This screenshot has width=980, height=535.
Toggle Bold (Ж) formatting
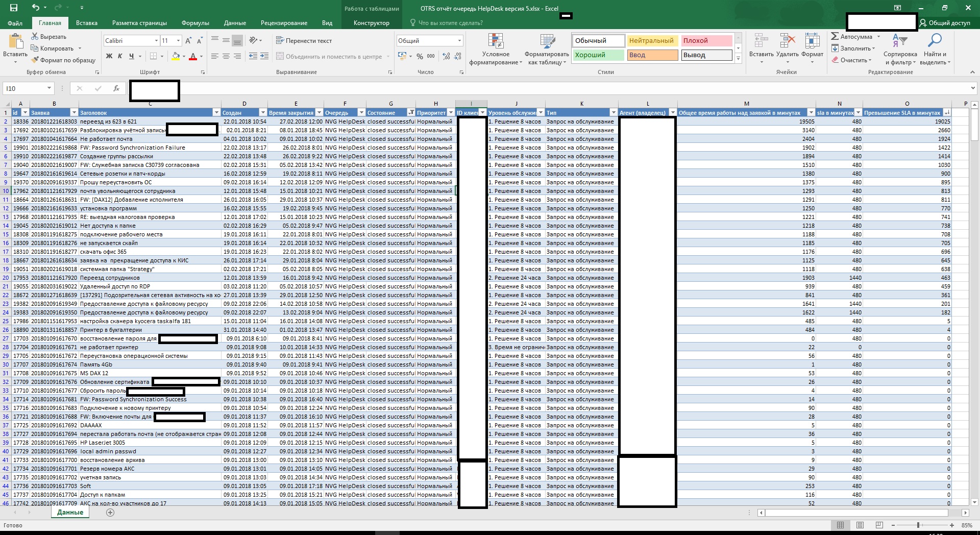(109, 56)
